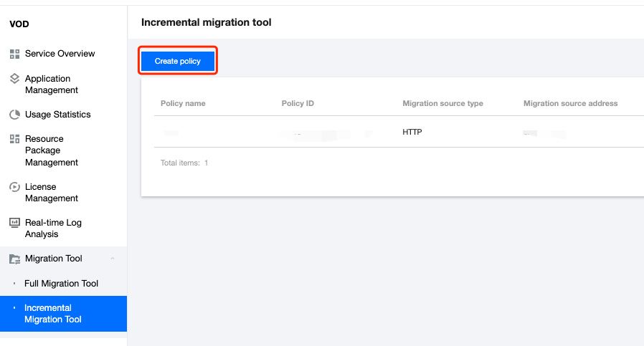
Task: Go to Usage Statistics
Action: click(x=57, y=115)
